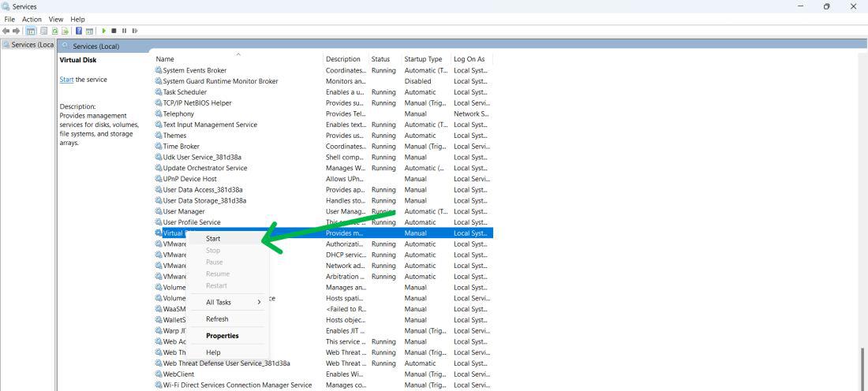Sort by the Log On As column header
This screenshot has width=868, height=391.
[472, 59]
